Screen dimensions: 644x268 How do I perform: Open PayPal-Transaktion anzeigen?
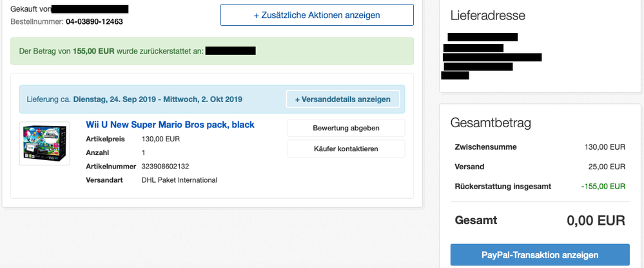click(x=540, y=255)
